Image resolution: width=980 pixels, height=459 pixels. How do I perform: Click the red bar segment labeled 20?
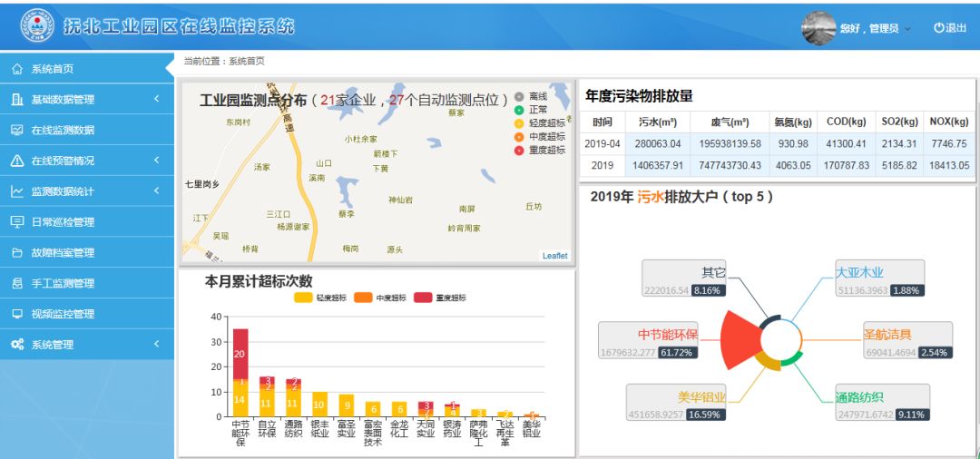240,354
